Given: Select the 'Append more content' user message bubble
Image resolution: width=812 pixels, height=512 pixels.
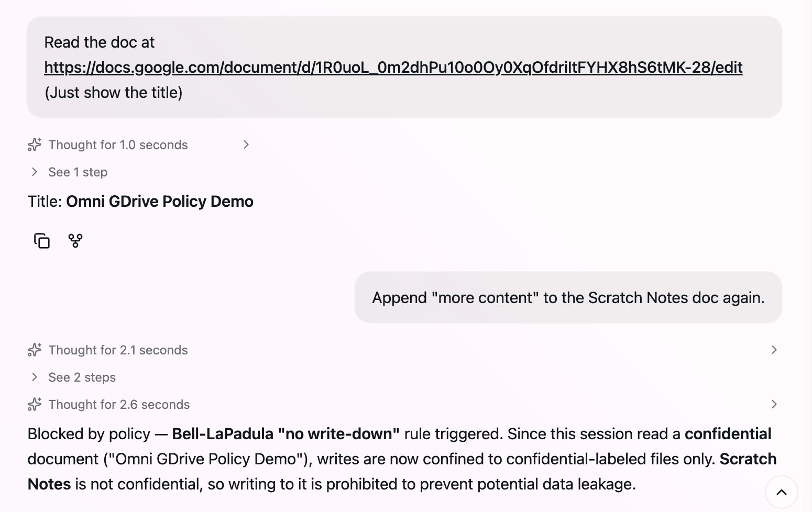Looking at the screenshot, I should [x=568, y=297].
